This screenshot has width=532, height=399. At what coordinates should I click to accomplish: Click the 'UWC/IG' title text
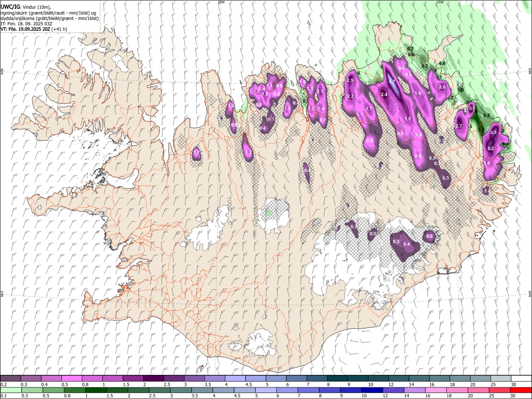click(x=10, y=7)
